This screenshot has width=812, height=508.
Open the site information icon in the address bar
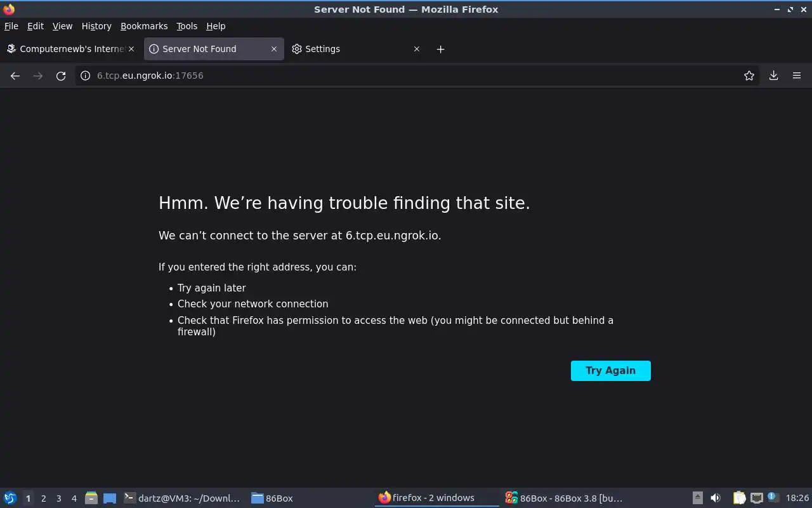pos(85,76)
